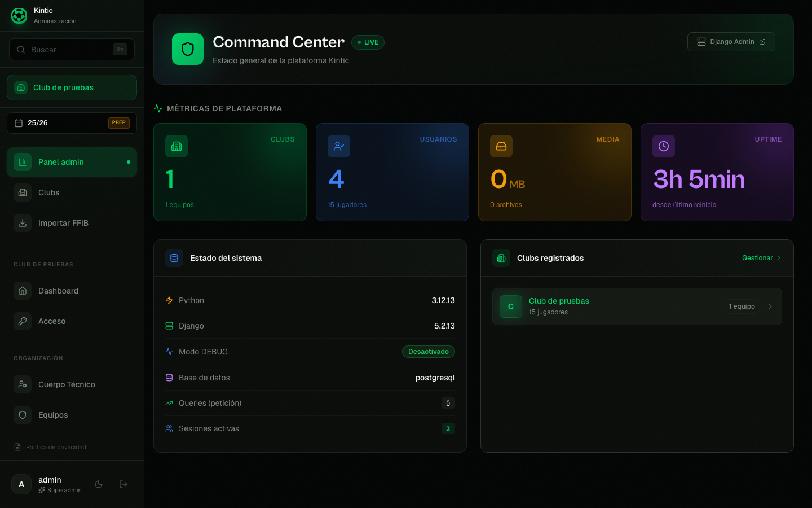Viewport: 812px width, 508px height.
Task: Click the Sesiones activas users icon
Action: pos(169,428)
